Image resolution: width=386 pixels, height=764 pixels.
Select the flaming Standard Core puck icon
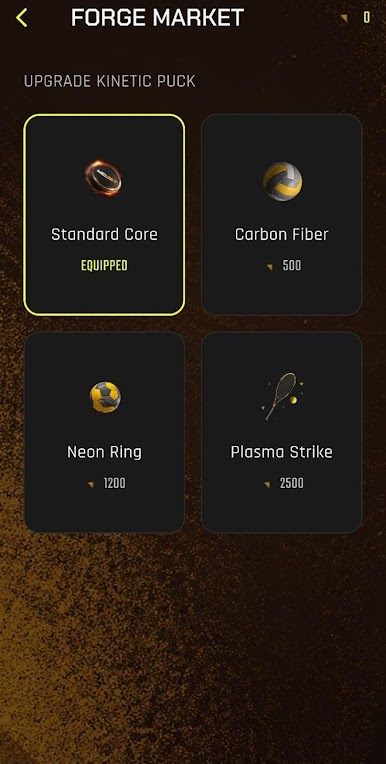pos(103,179)
